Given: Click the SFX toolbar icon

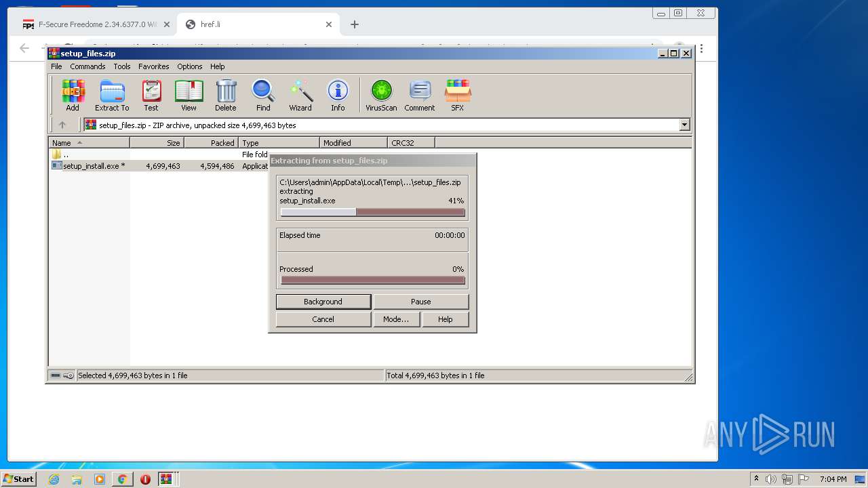Looking at the screenshot, I should coord(458,96).
